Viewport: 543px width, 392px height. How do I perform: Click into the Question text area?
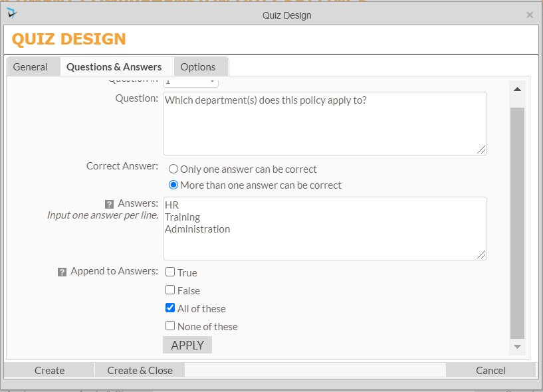[x=324, y=124]
